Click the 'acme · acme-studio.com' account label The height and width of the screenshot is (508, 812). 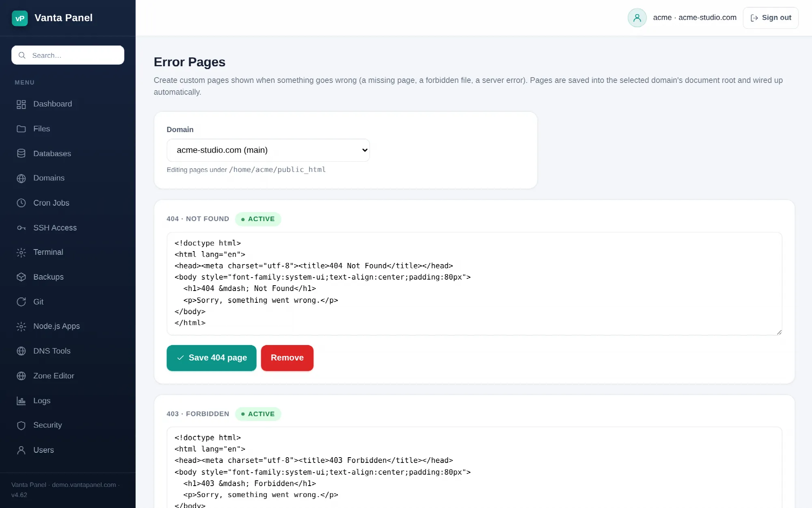pyautogui.click(x=695, y=17)
